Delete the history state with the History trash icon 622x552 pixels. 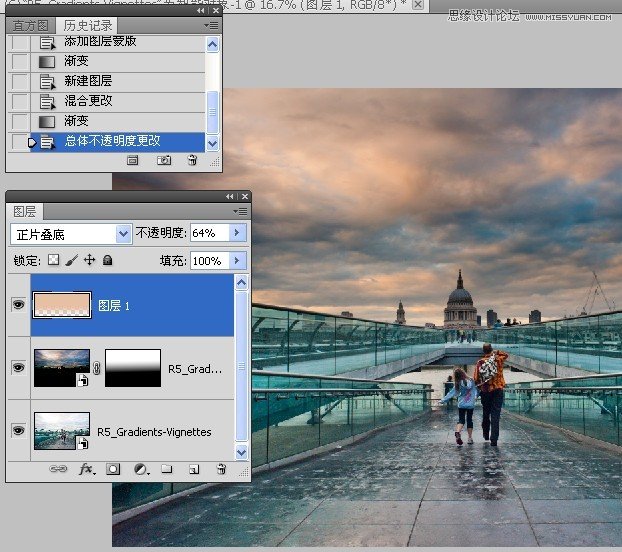[192, 160]
